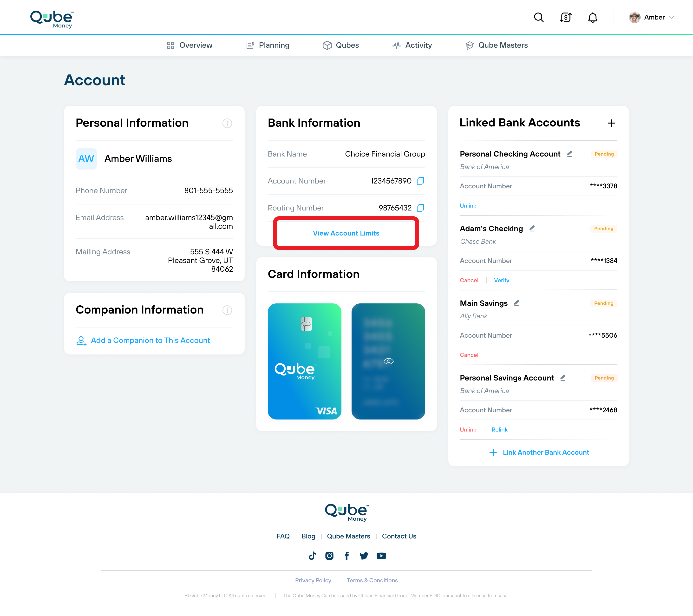Click Personal Information info icon
Image resolution: width=693 pixels, height=616 pixels.
(x=227, y=123)
